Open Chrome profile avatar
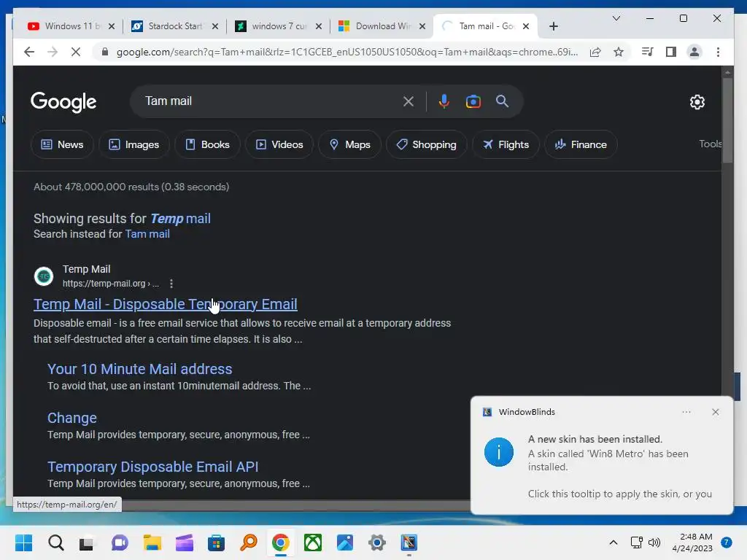 [x=694, y=52]
